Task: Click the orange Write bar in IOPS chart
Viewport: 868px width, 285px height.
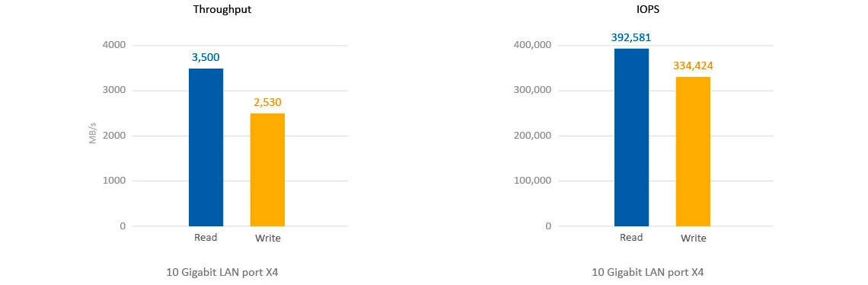Action: [x=693, y=152]
